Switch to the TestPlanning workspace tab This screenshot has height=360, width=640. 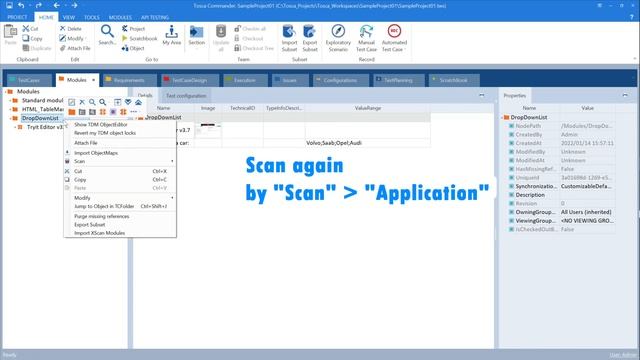pos(398,80)
